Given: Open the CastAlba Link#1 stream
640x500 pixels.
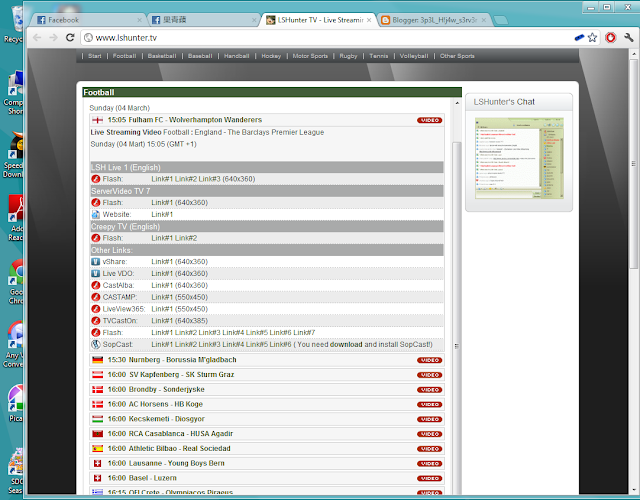Looking at the screenshot, I should pos(162,285).
